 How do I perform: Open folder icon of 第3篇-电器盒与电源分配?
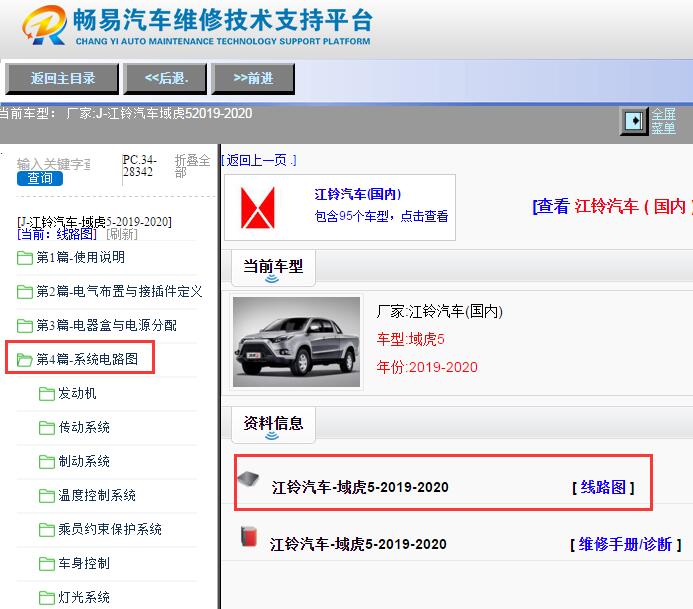coord(25,326)
